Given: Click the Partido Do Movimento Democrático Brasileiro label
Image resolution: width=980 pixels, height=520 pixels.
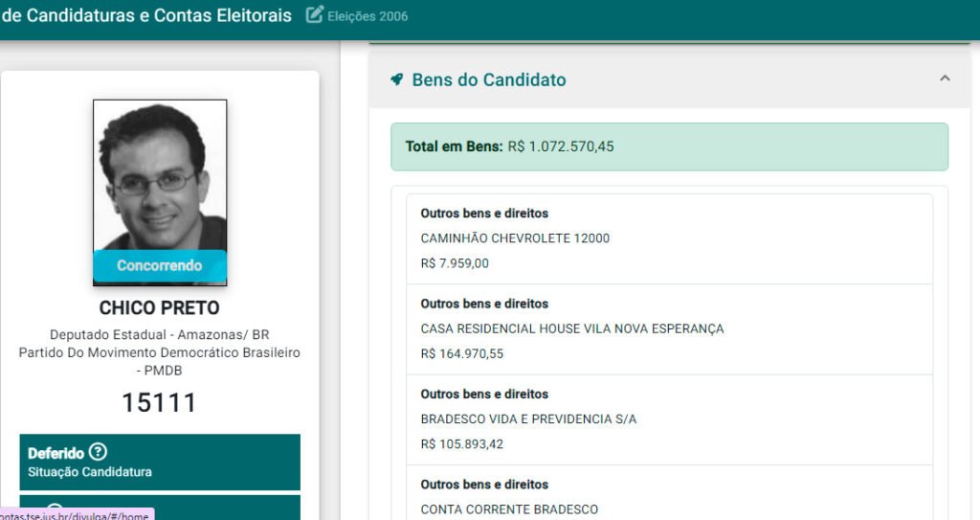Looking at the screenshot, I should (160, 353).
